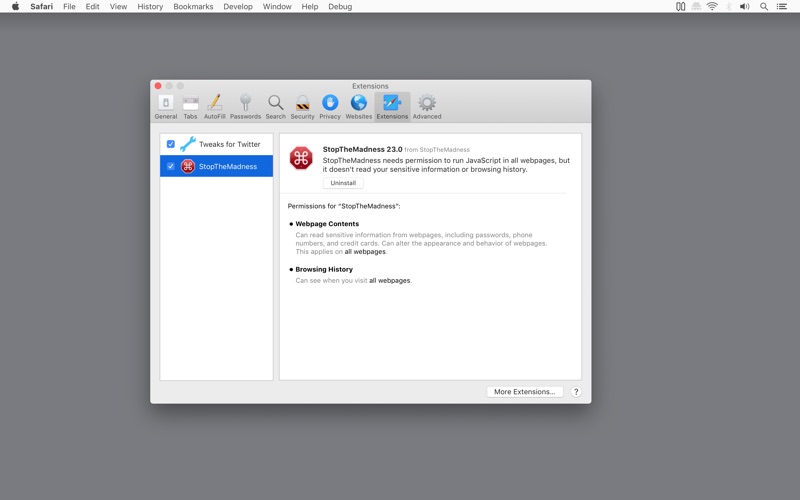
Task: Uncheck the StopTheMadness extension checkbox
Action: click(170, 166)
